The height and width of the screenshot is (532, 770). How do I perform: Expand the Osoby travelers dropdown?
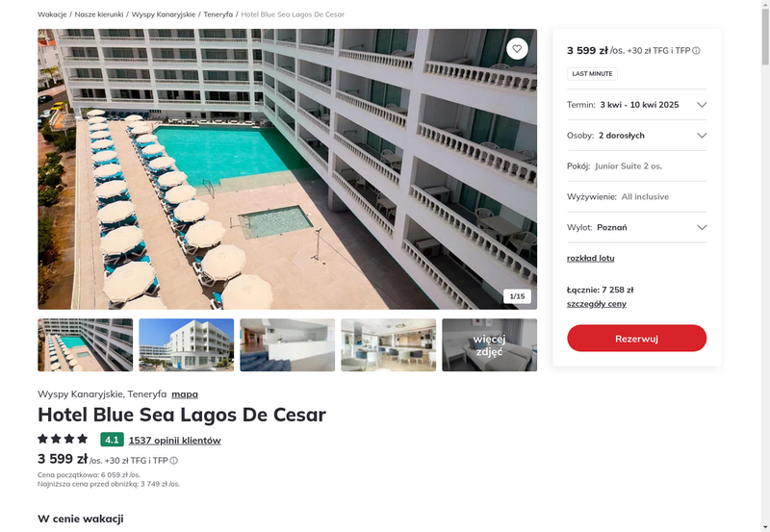(x=636, y=136)
